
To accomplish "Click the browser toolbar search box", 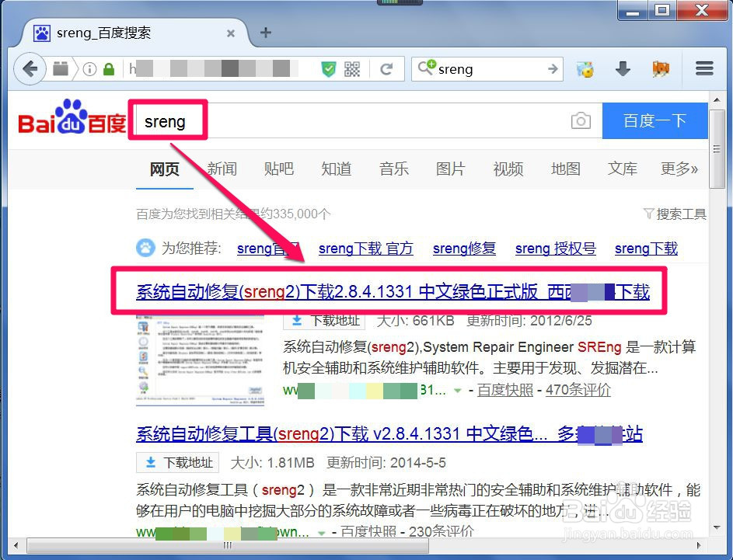I will pyautogui.click(x=487, y=69).
